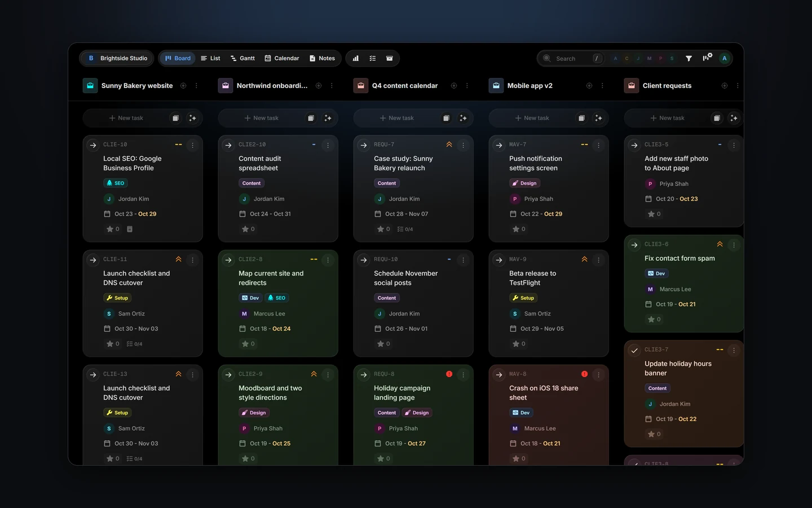Screen dimensions: 812x508
Task: Open notes icon on CLIE-10 card
Action: click(x=130, y=229)
